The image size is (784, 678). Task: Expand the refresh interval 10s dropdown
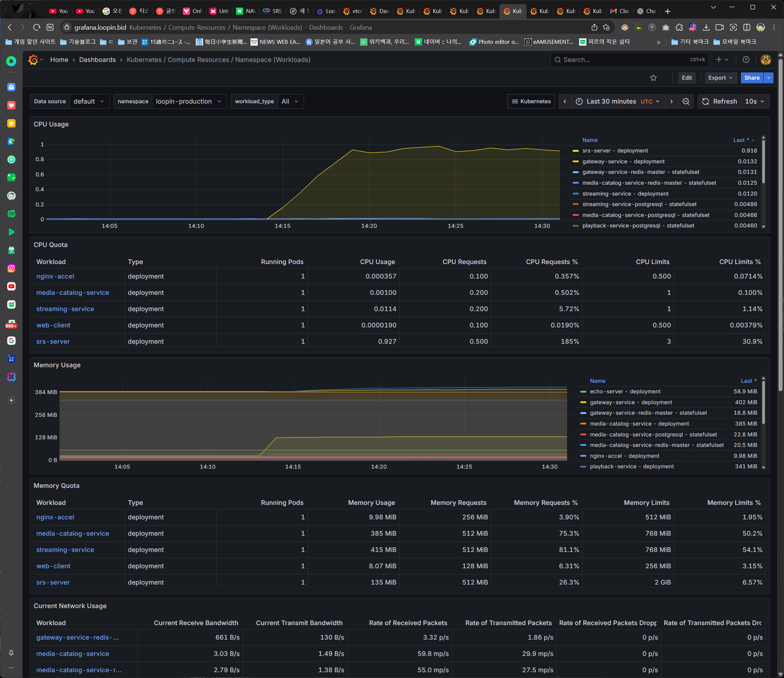[754, 101]
